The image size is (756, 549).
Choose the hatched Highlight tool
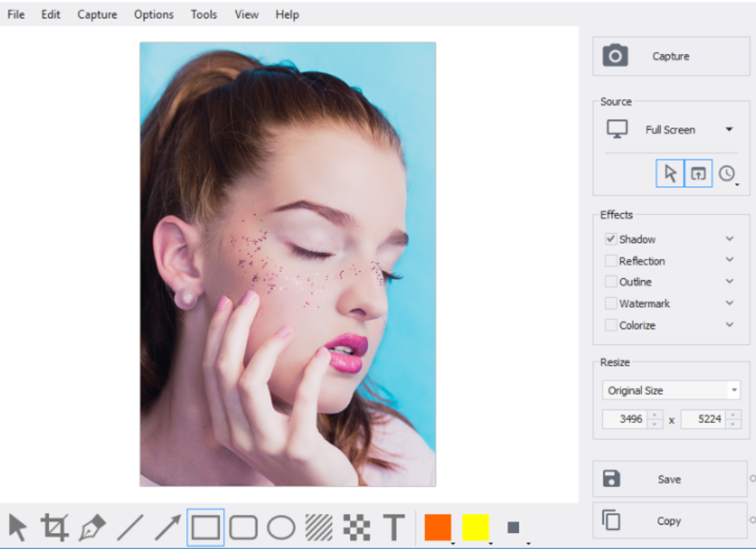coord(318,528)
